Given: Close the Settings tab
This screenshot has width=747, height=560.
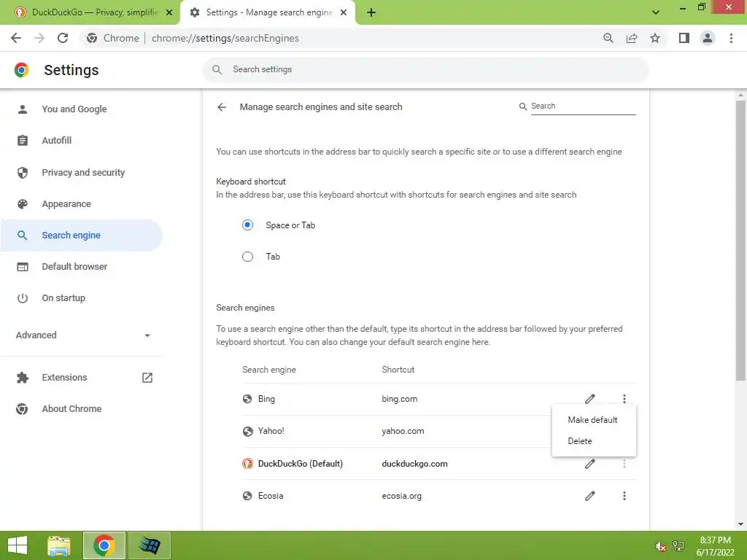Looking at the screenshot, I should tap(344, 13).
